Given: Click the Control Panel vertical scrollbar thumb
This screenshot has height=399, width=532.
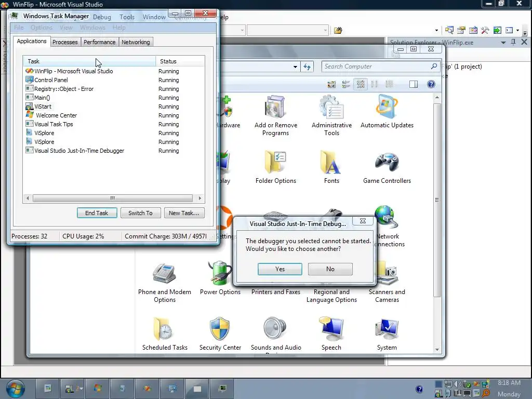Looking at the screenshot, I should pos(437,200).
